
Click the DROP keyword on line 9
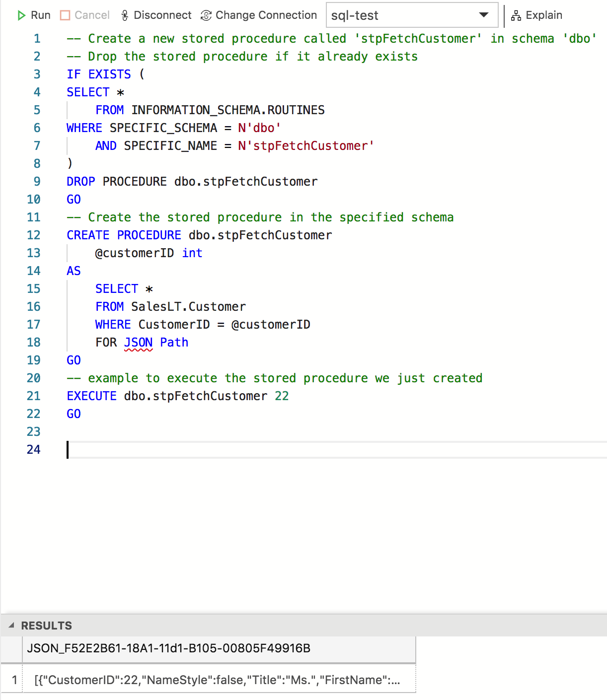point(80,182)
